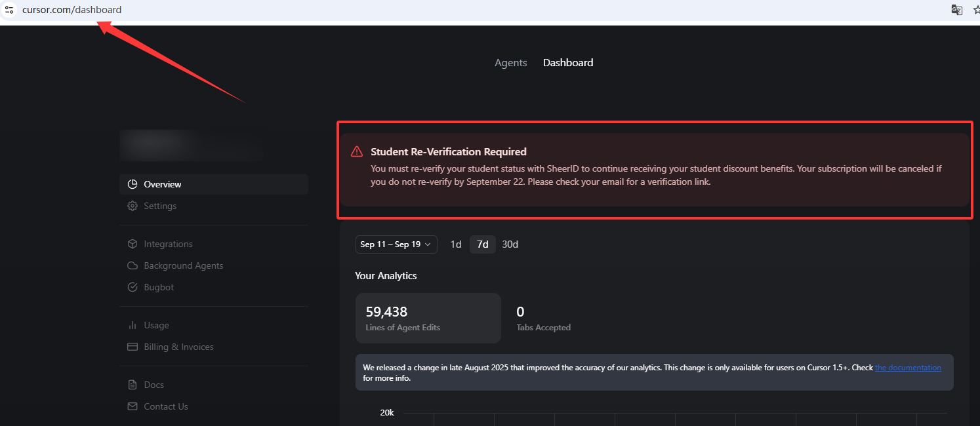Open Billing & Invoices
Image resolution: width=980 pixels, height=426 pixels.
214,347
